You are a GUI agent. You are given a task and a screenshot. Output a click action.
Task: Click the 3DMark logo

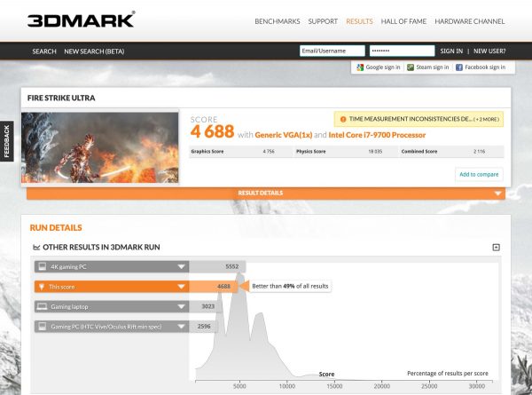coord(81,20)
